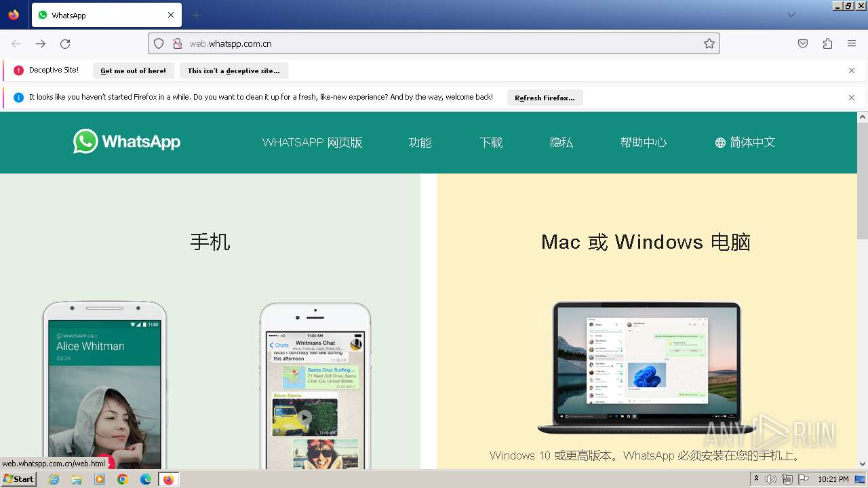Close the WhatsApp browser tab
868x488 pixels.
point(171,15)
